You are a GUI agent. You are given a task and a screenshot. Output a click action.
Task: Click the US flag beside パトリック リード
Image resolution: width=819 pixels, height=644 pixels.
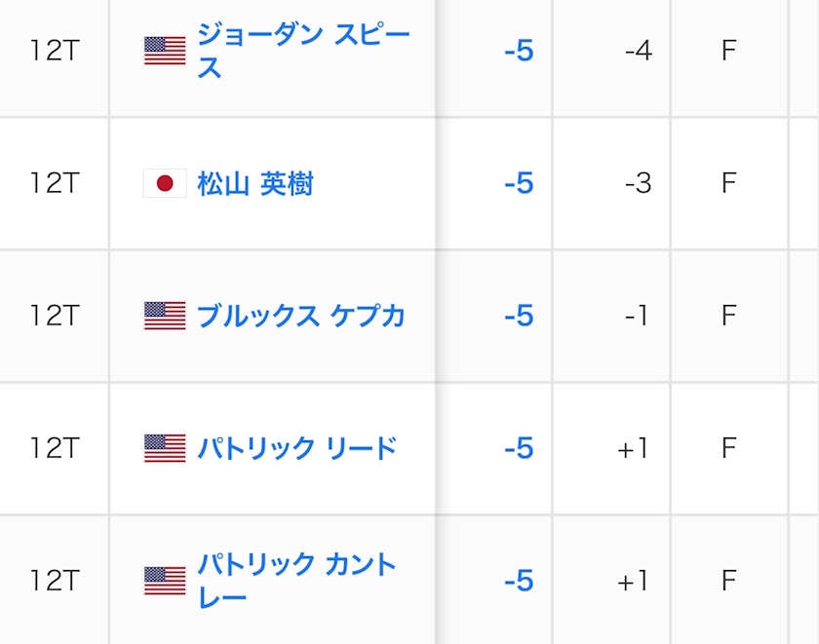click(x=165, y=448)
